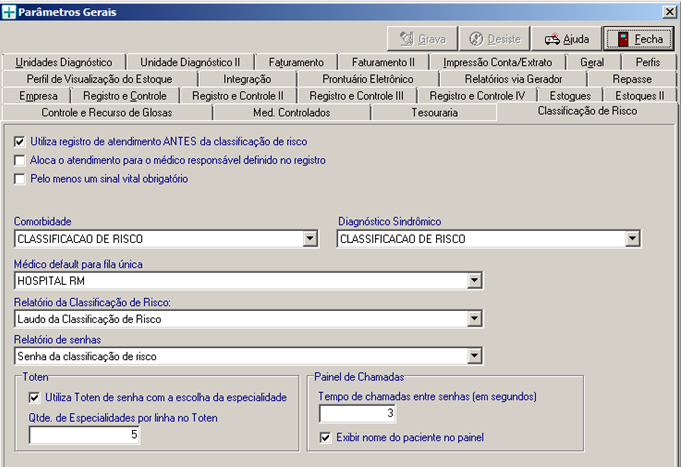Image resolution: width=681 pixels, height=467 pixels.
Task: Click the Comorbidade label
Action: click(x=43, y=222)
